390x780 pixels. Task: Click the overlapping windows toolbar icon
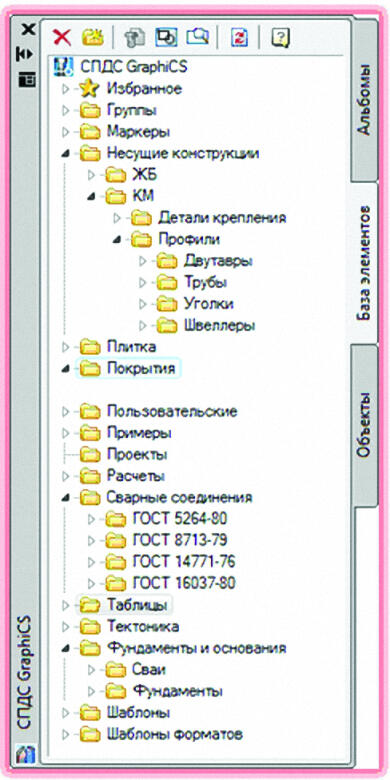click(x=166, y=38)
